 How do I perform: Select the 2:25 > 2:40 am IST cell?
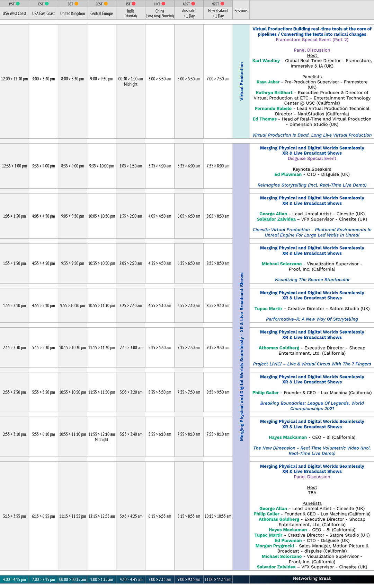click(x=131, y=305)
